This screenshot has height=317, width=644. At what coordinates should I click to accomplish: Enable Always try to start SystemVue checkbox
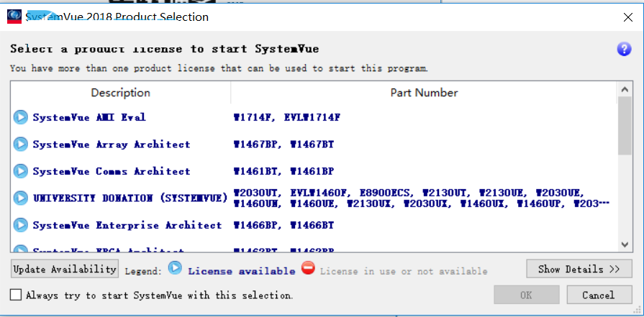(x=16, y=295)
